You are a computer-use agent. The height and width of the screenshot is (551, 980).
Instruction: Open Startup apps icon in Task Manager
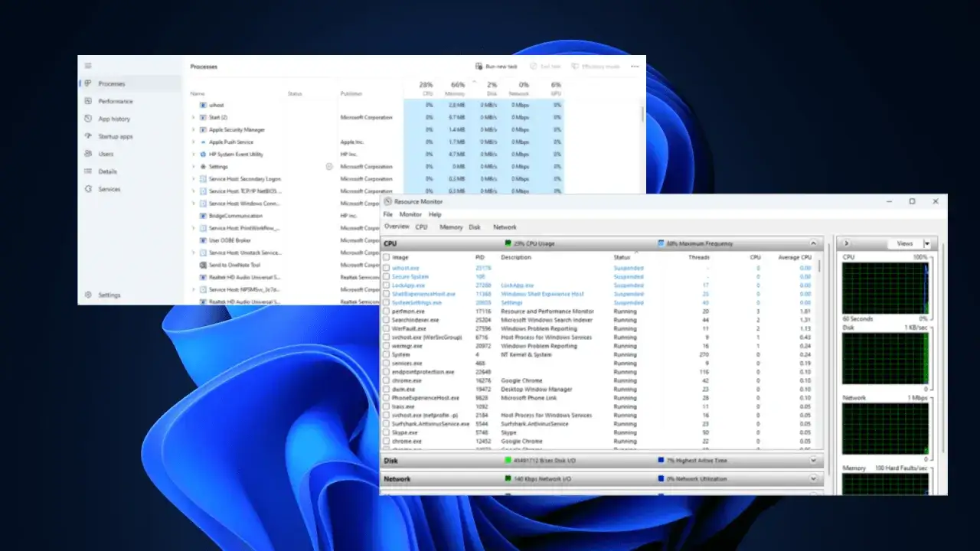(x=88, y=136)
